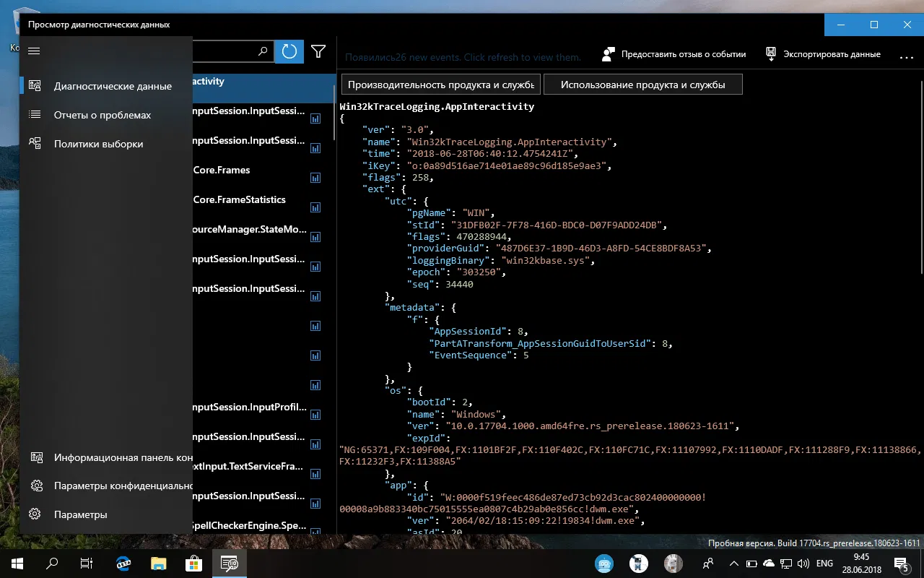Toggle Использование продукта и службы category
924x578 pixels.
coord(642,85)
